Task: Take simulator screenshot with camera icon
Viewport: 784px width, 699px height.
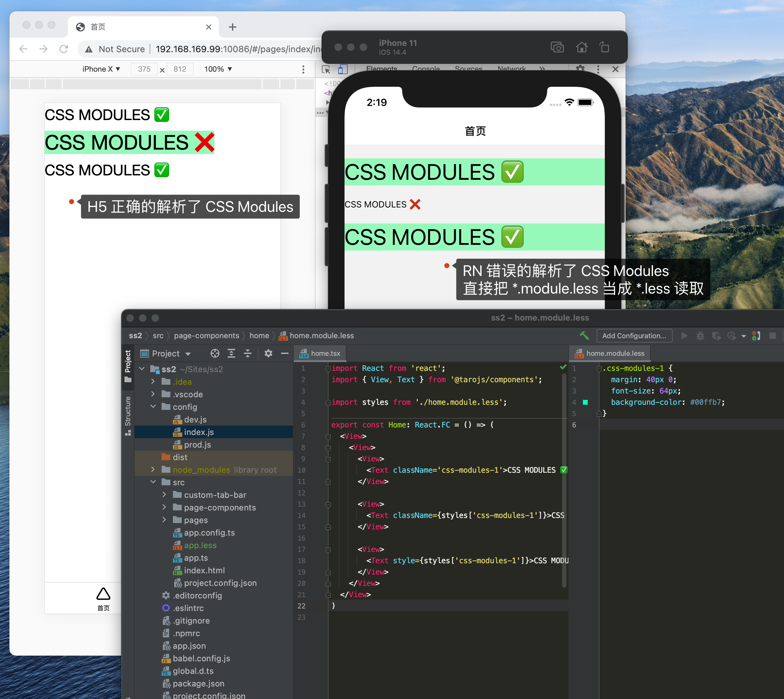Action: tap(557, 47)
